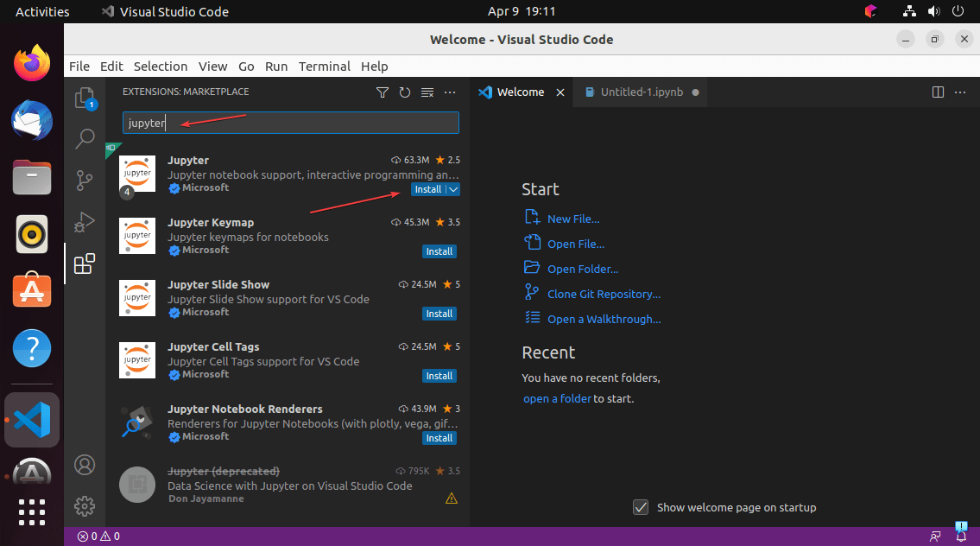The image size is (980, 546).
Task: Select the Jupyter Slide Show title
Action: pos(218,284)
